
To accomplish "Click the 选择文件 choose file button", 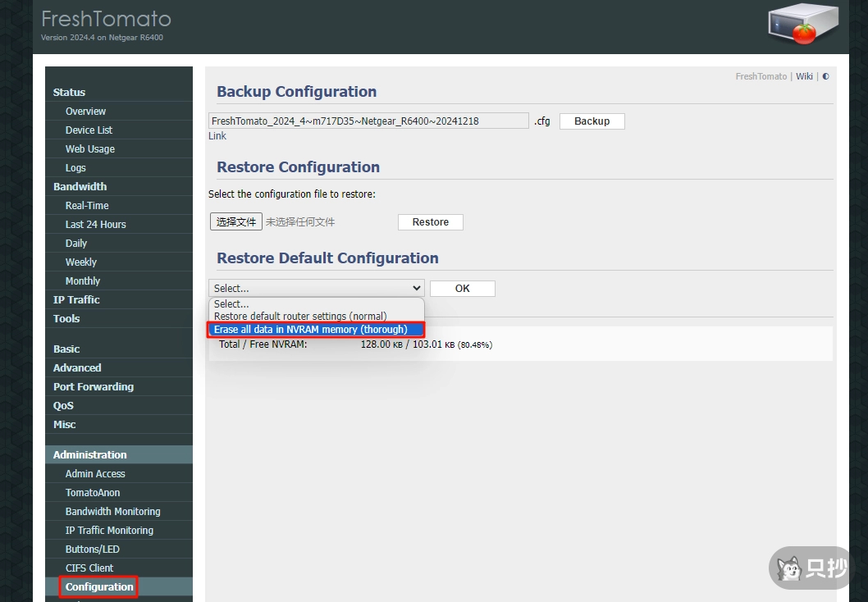I will click(236, 221).
